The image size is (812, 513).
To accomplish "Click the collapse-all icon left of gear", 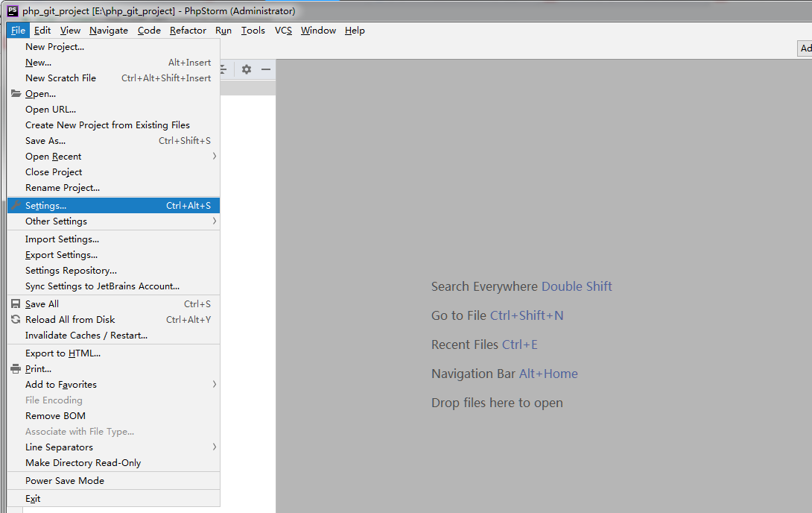I will coord(223,69).
